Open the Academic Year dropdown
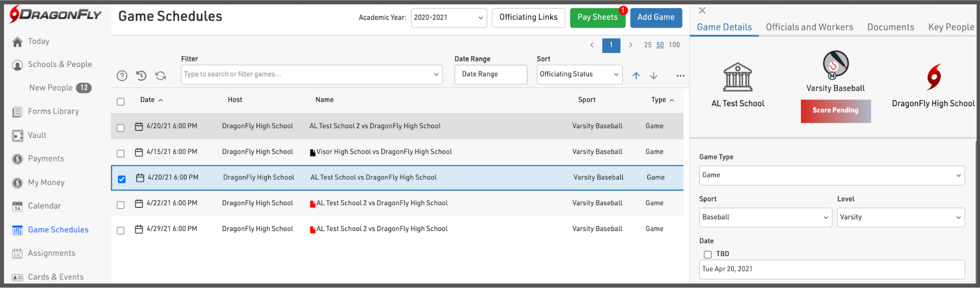The width and height of the screenshot is (980, 288). (448, 18)
